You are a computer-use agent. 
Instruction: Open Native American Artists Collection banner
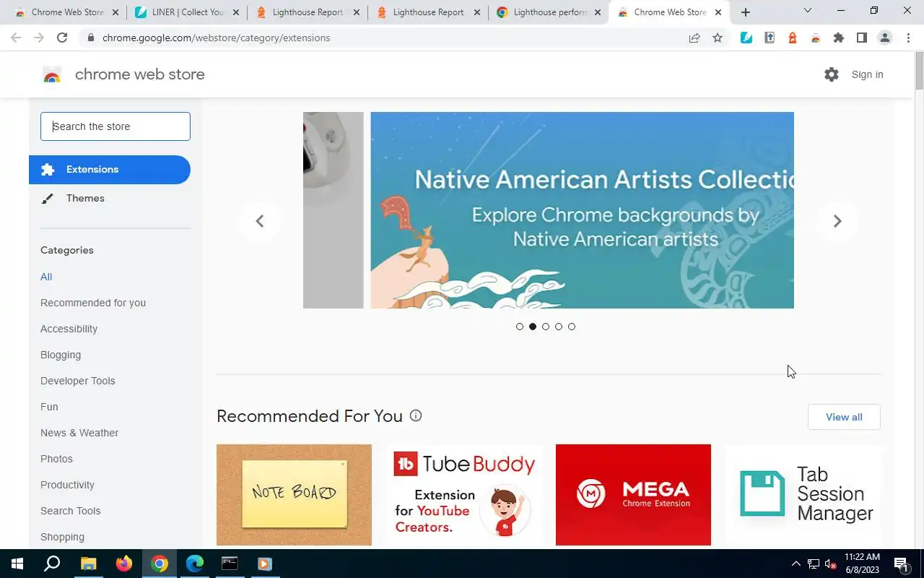click(x=582, y=210)
